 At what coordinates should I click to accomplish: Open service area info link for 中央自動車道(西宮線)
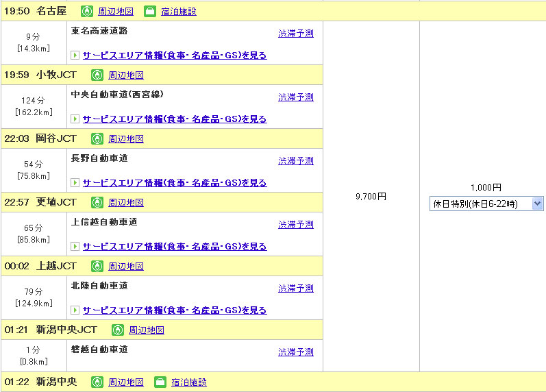point(175,119)
